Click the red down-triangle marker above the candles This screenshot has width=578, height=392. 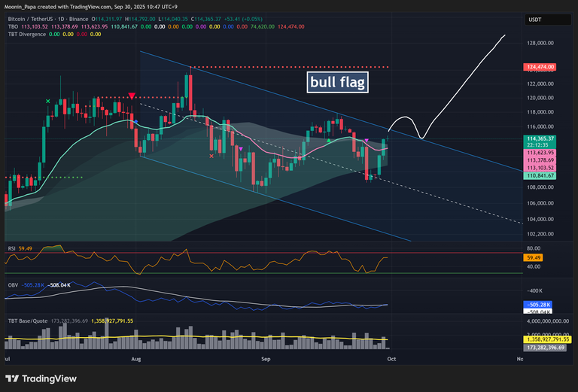click(132, 96)
